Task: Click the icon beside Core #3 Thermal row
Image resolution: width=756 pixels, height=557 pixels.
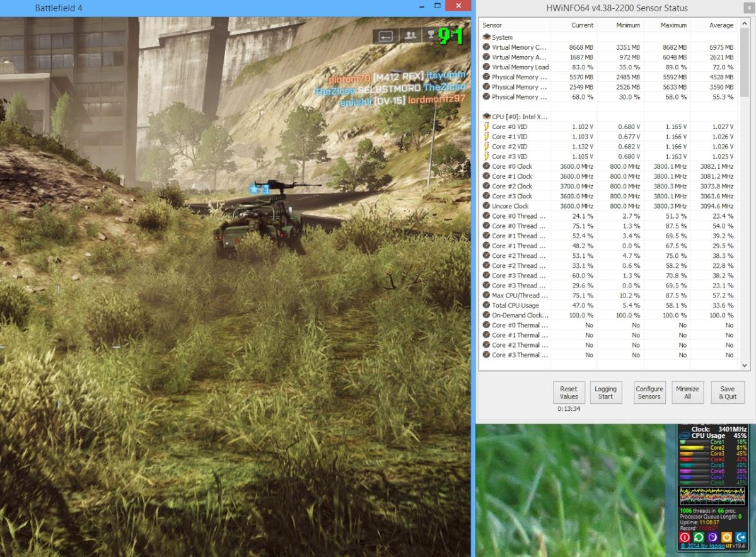Action: (x=487, y=355)
